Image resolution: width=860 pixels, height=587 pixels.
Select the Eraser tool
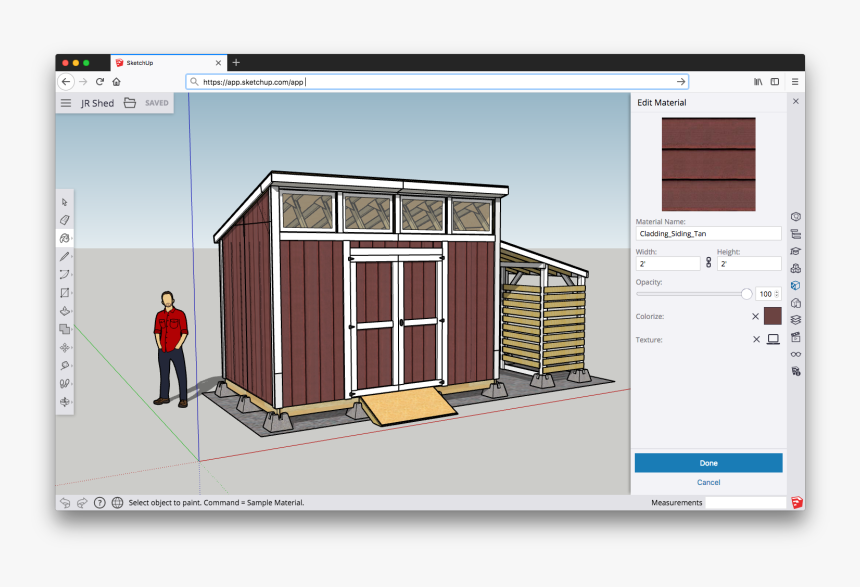[x=64, y=220]
